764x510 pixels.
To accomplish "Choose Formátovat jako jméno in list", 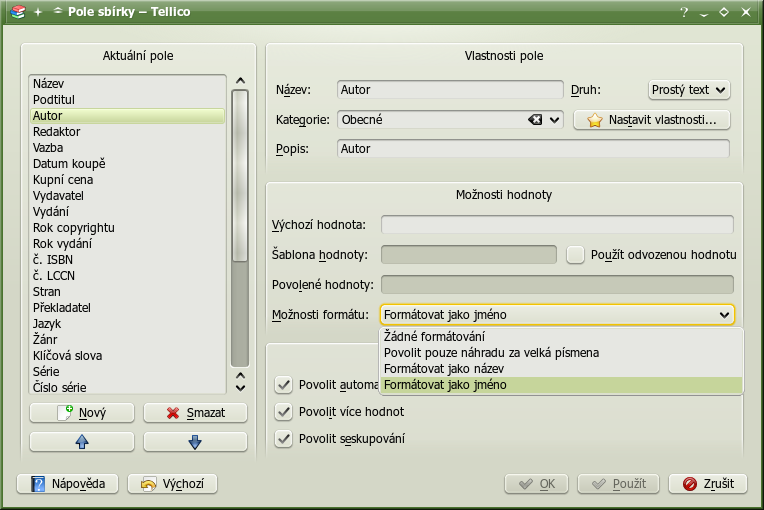I will [x=561, y=385].
